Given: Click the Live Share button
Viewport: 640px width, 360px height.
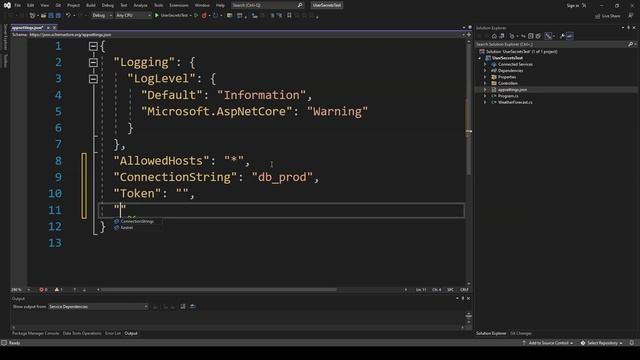Looking at the screenshot, I should click(x=608, y=16).
